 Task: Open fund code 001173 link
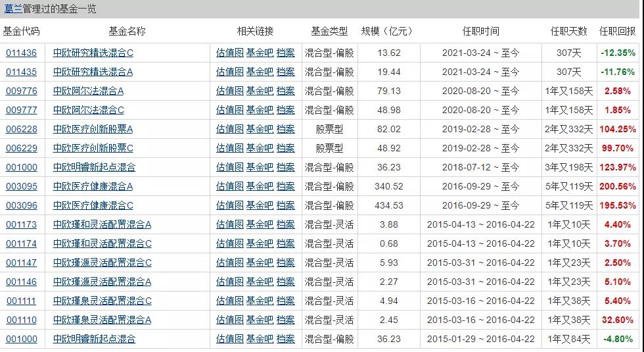point(21,224)
